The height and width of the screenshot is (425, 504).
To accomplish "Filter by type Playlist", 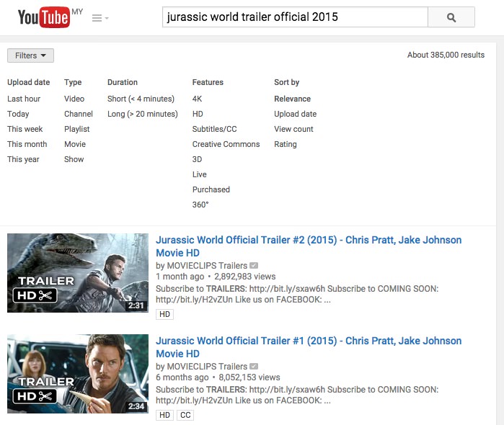I will pyautogui.click(x=77, y=129).
